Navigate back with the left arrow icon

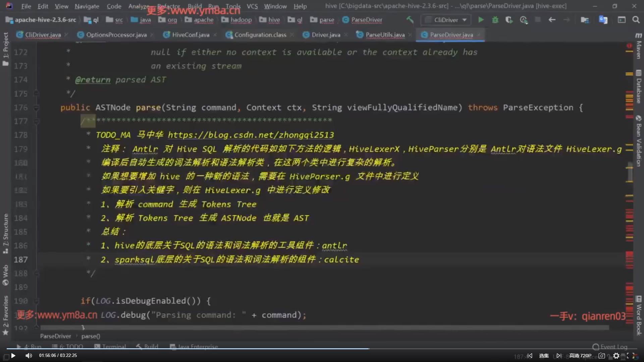tap(552, 20)
